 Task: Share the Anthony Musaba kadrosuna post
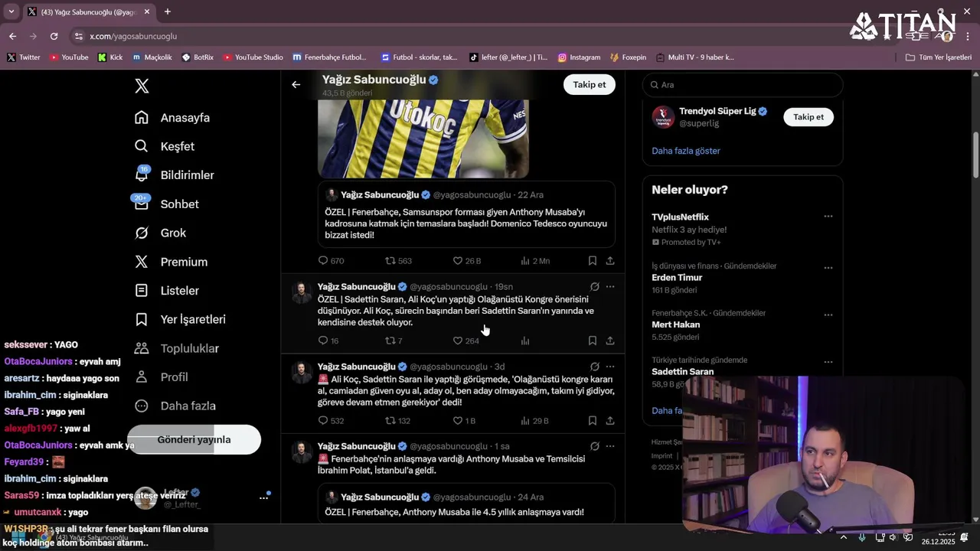pyautogui.click(x=610, y=261)
